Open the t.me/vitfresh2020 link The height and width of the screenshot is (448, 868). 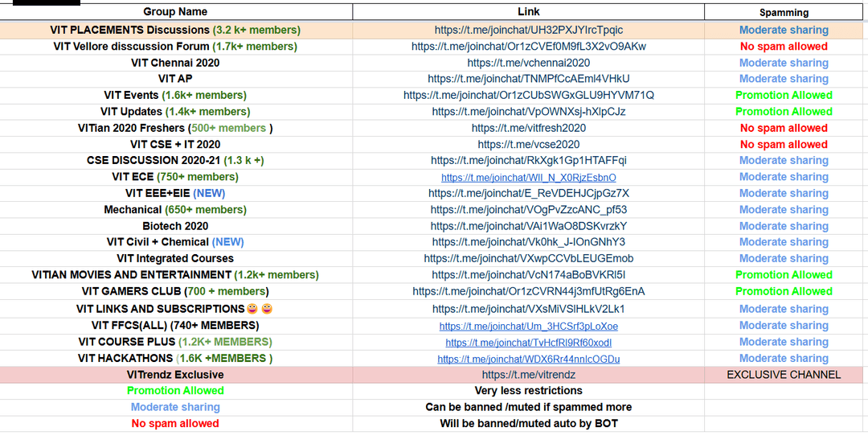[x=529, y=128]
